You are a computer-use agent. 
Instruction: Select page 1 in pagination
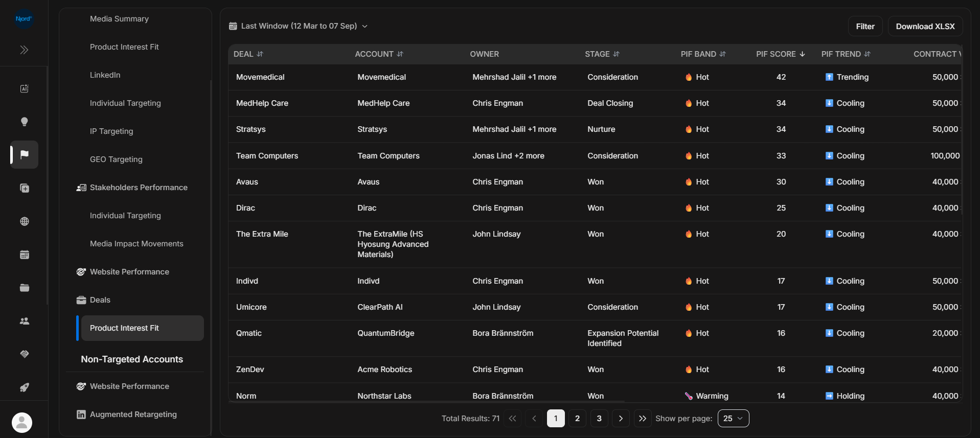click(556, 419)
